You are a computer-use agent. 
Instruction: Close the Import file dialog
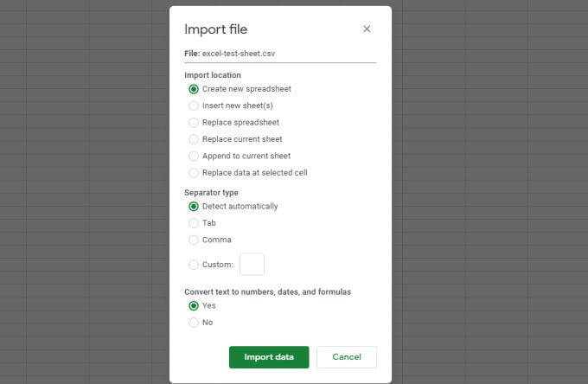tap(367, 29)
